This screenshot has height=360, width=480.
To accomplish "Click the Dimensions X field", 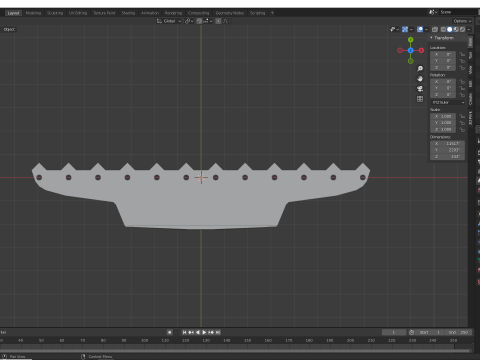I will click(x=447, y=144).
